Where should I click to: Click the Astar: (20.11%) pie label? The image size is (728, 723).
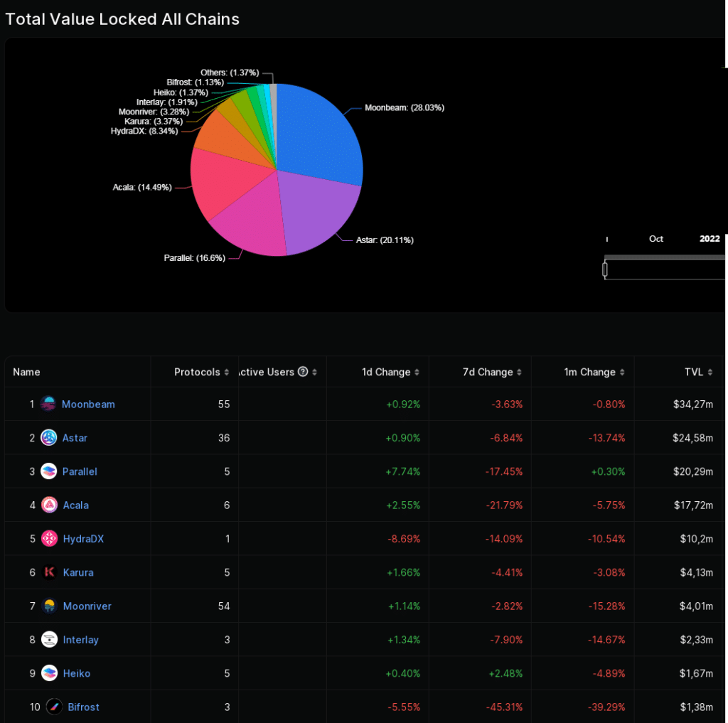385,240
